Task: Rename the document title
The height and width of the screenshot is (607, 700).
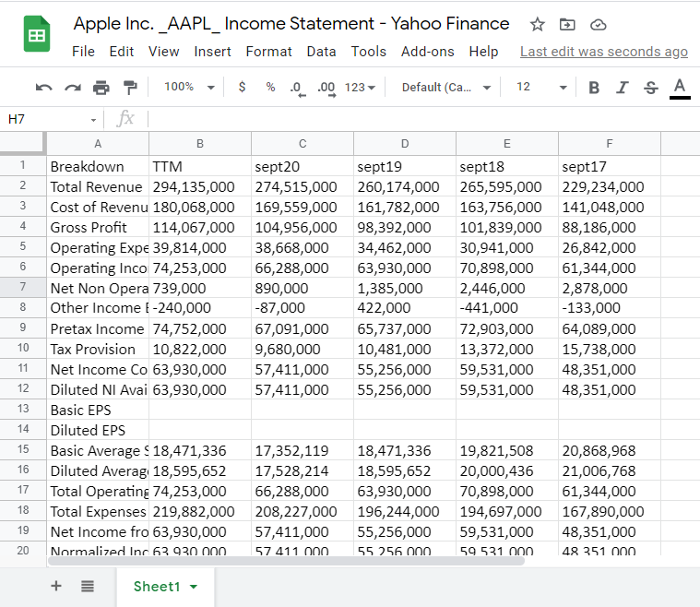Action: click(291, 24)
